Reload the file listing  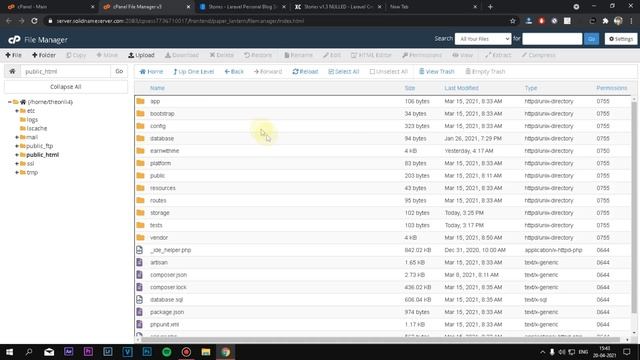tap(305, 71)
